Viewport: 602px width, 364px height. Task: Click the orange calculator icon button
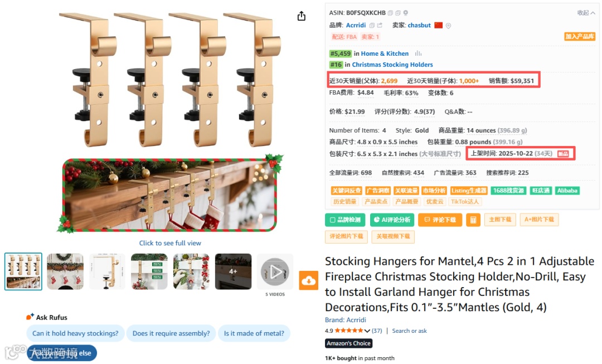473,220
